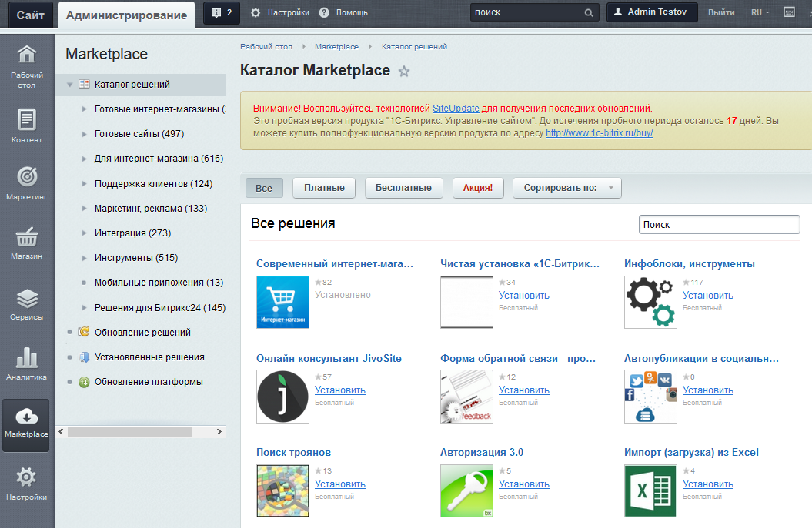Show Все solutions filter

(x=264, y=188)
